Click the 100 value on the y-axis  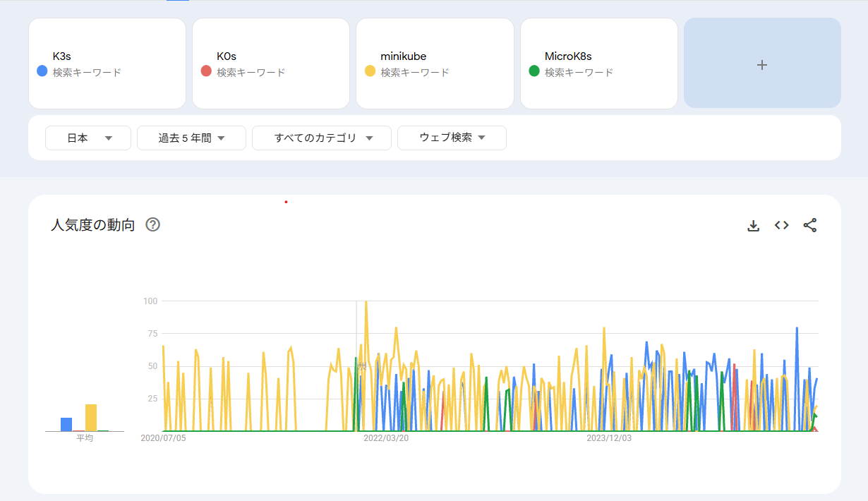coord(150,301)
